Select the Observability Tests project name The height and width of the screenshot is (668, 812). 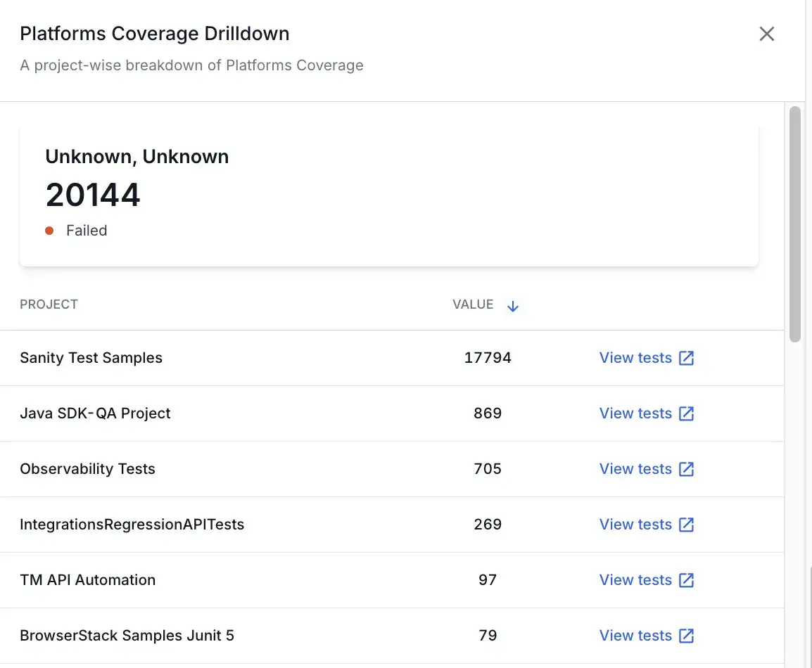point(87,469)
